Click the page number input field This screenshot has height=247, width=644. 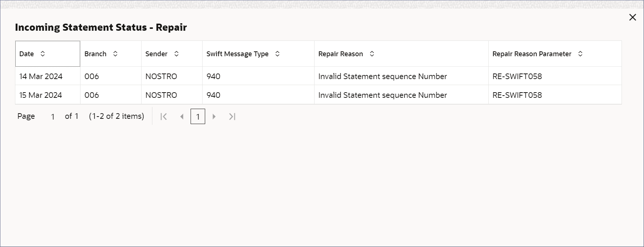pos(53,117)
